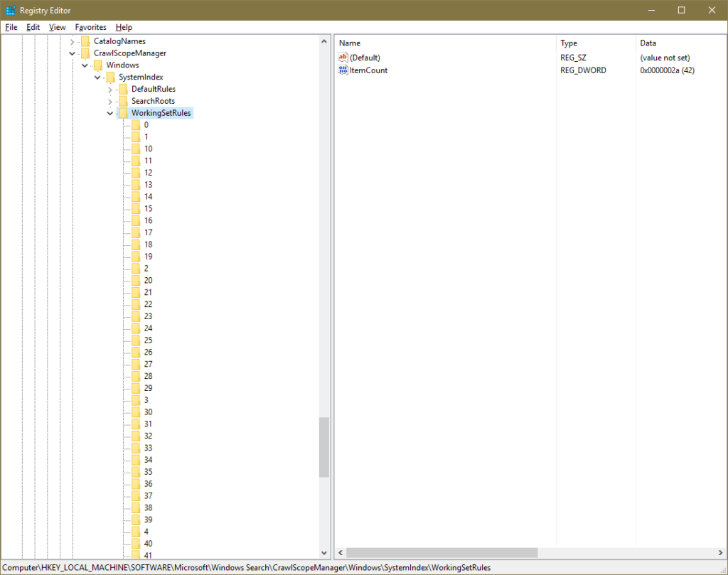Click the address bar path at the bottom
728x575 pixels.
click(x=249, y=567)
